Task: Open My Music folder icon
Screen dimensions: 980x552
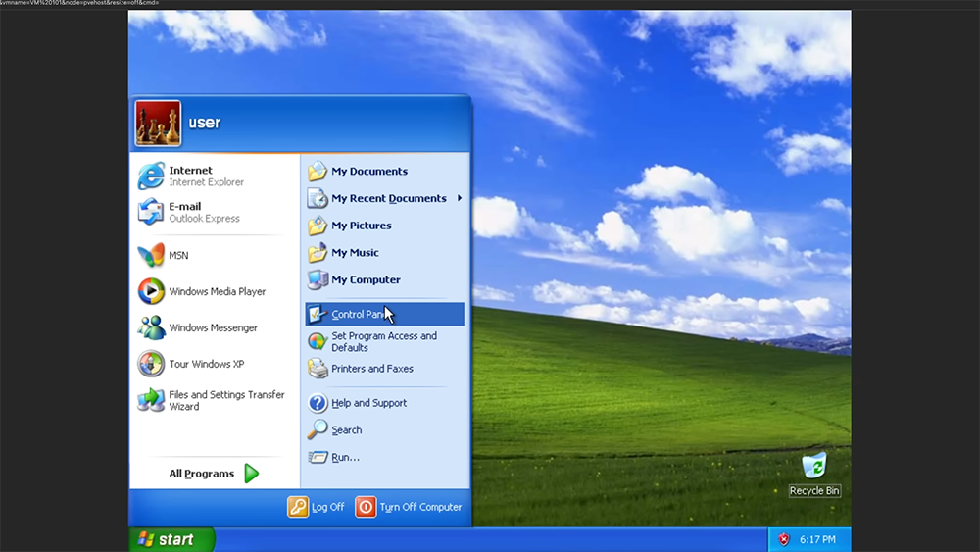Action: 318,253
